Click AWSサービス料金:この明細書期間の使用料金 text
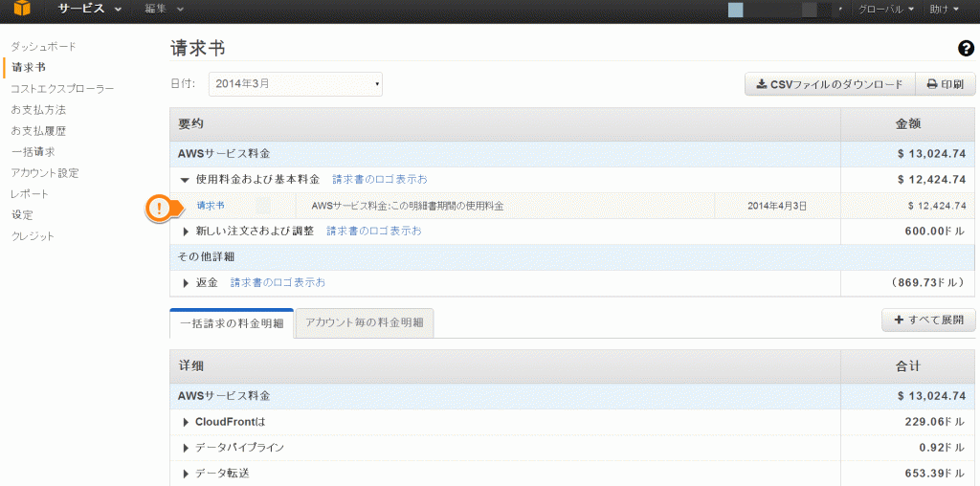Screen dimensions: 980x486 (408, 206)
